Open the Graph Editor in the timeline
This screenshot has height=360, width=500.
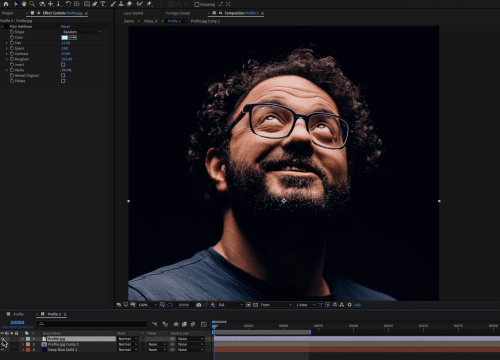(204, 324)
